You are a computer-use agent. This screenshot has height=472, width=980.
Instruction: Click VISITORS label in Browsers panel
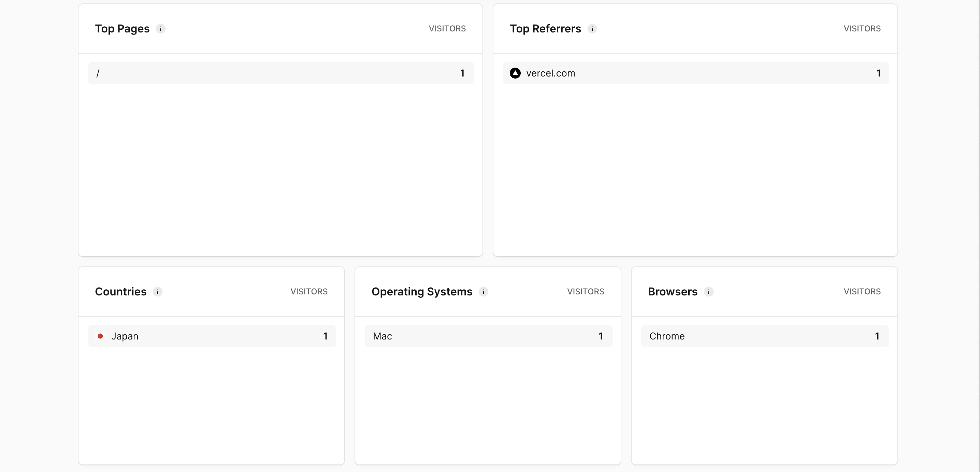862,292
